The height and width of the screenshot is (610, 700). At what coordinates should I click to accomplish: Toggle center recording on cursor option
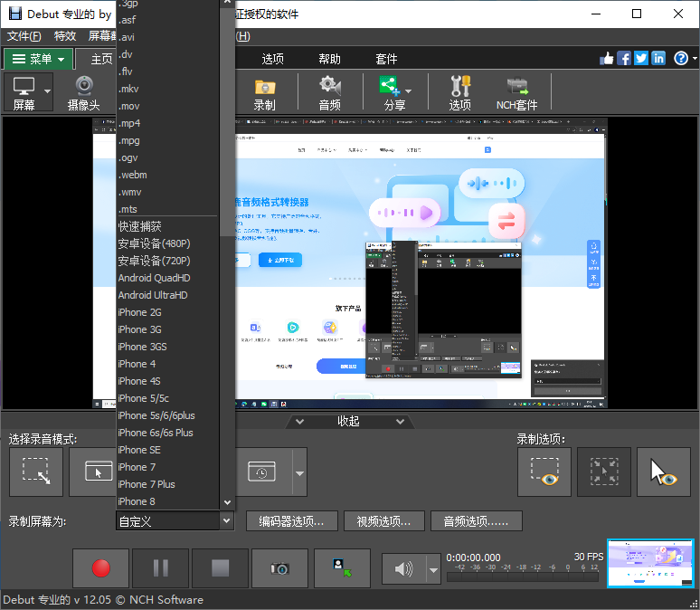pos(604,472)
